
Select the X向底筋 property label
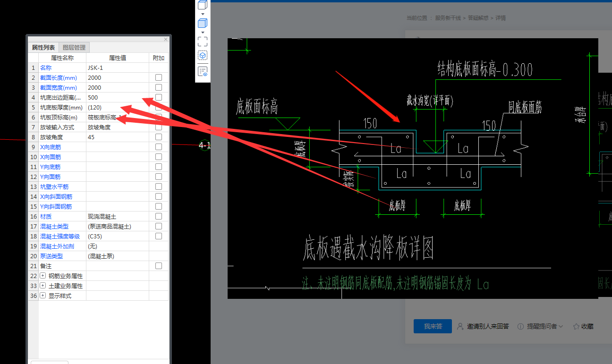tap(50, 147)
